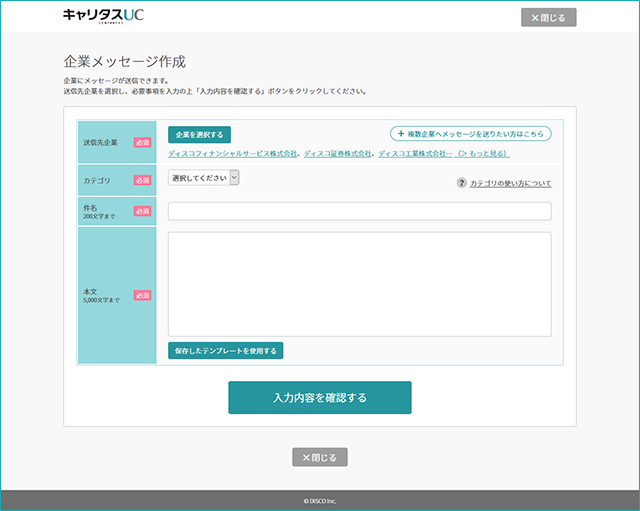Open ディスコ工業株式会社 link
The height and width of the screenshot is (511, 640).
[x=415, y=154]
